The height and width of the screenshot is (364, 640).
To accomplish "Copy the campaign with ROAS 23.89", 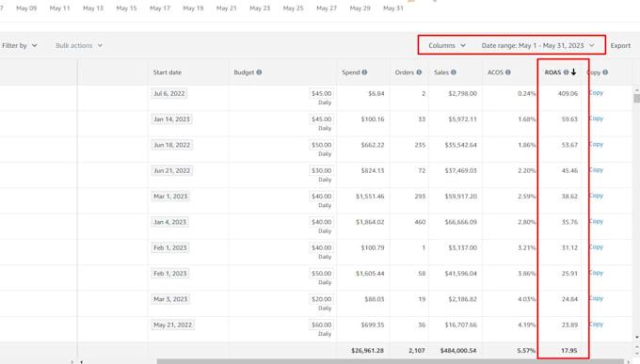I will tap(597, 324).
